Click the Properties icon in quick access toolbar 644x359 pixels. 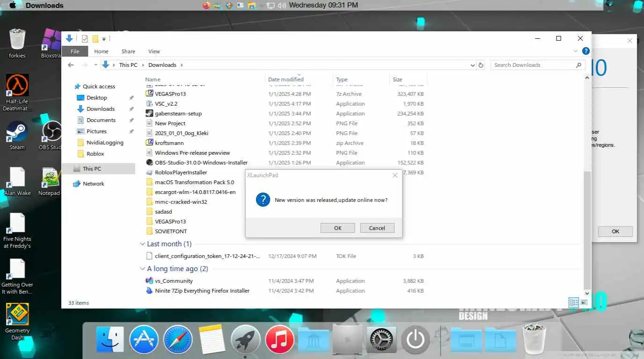coord(85,39)
